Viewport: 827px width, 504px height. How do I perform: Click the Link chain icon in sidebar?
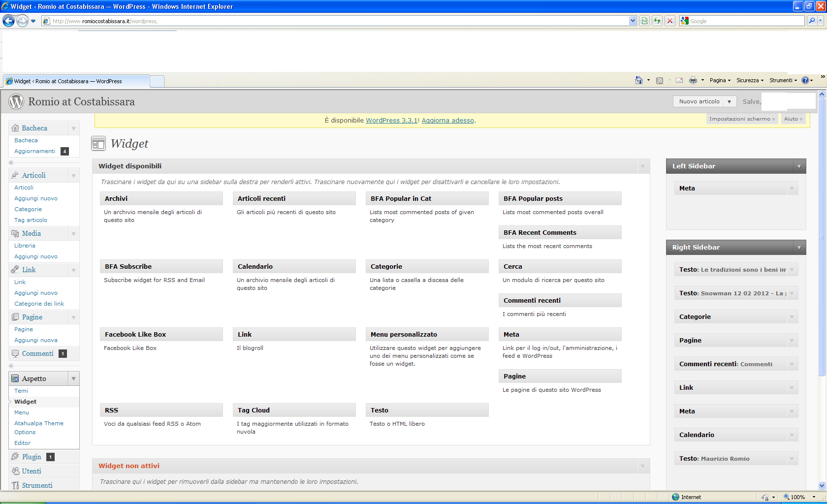15,270
